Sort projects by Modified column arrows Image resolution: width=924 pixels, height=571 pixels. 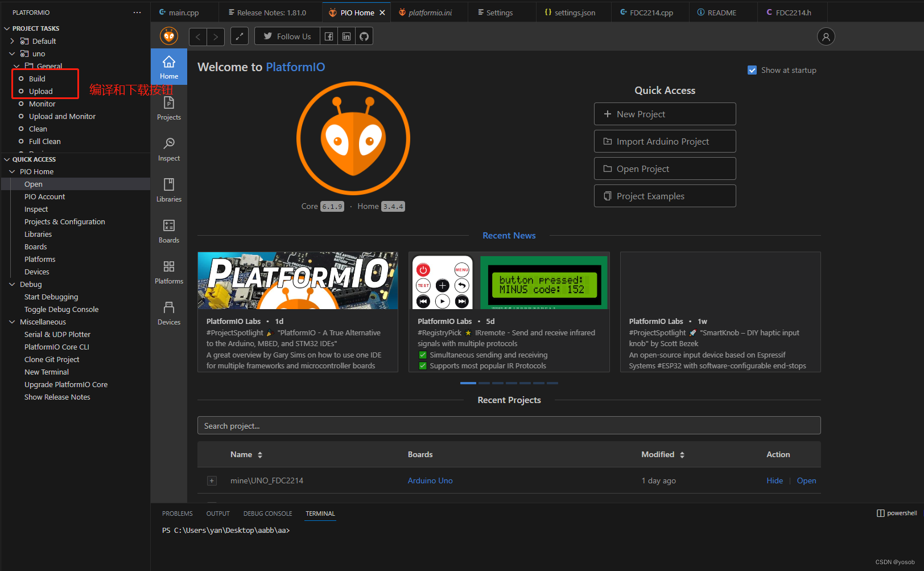pos(682,455)
